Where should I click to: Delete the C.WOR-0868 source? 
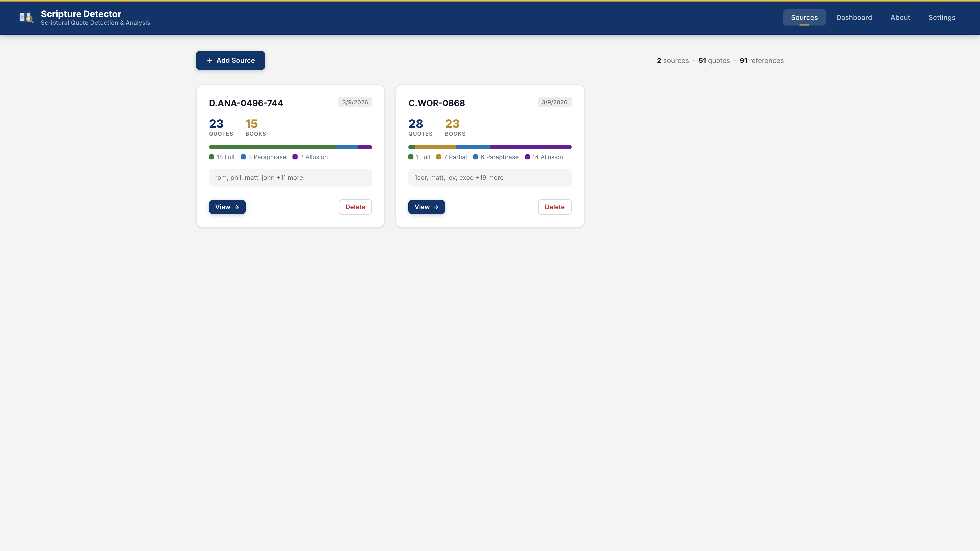pos(554,207)
